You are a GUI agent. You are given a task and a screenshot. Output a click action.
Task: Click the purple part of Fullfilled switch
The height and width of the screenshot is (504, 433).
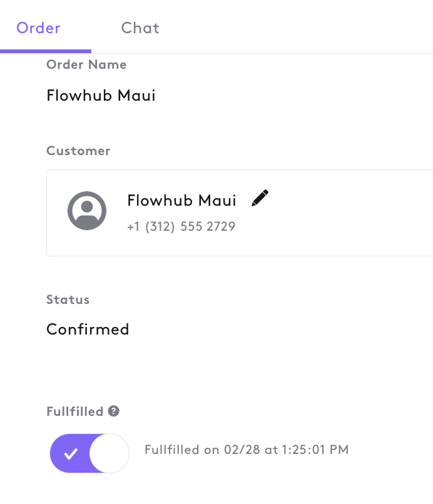[70, 453]
